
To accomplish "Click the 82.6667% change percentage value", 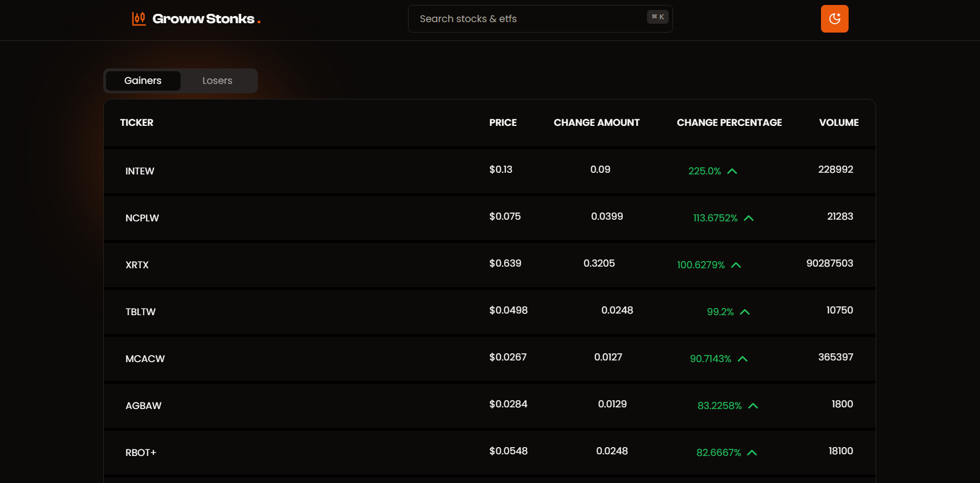I will click(719, 453).
